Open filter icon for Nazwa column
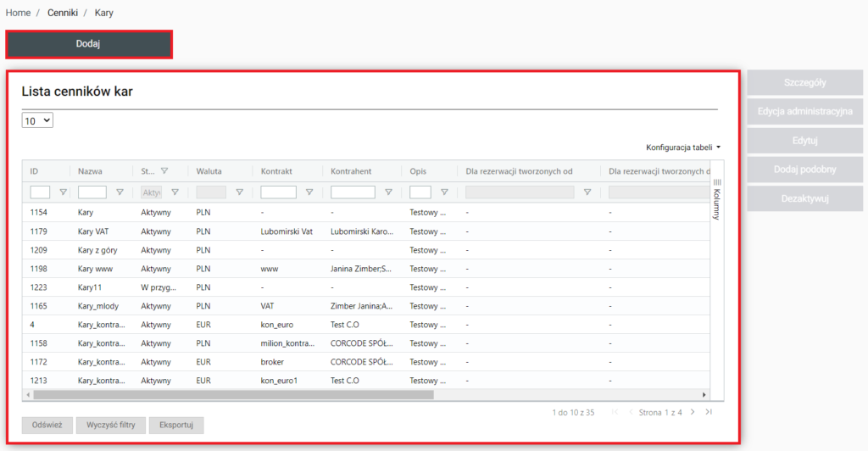 [120, 192]
